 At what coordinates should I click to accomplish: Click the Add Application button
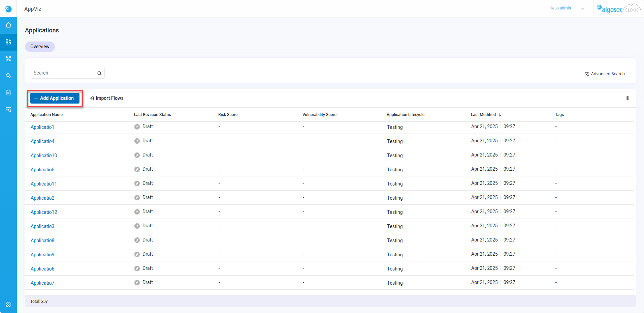(55, 98)
